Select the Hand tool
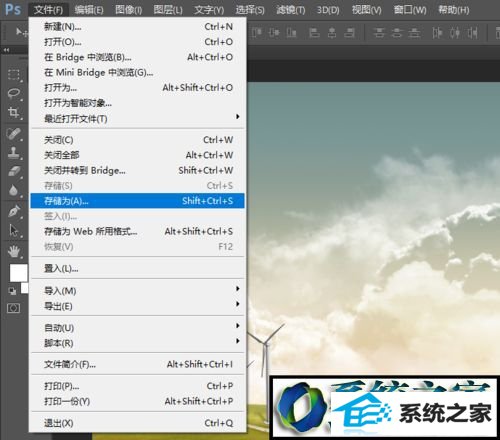Image resolution: width=500 pixels, height=440 pixels. click(x=14, y=251)
